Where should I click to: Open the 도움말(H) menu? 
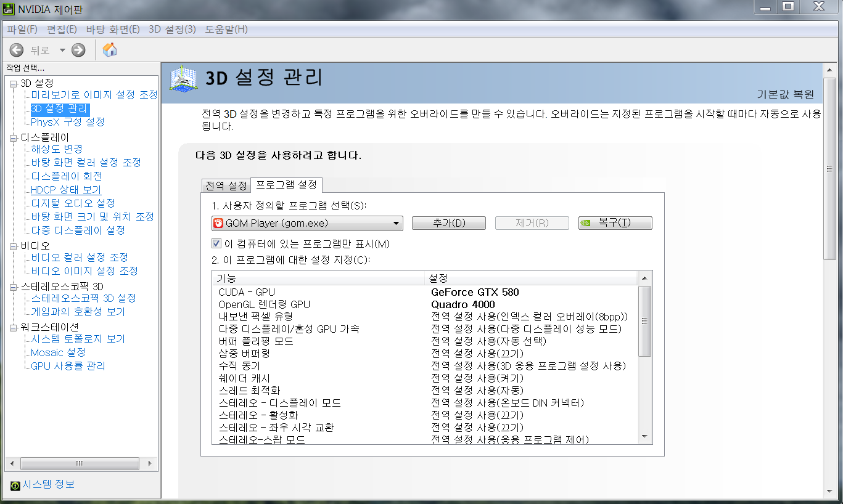tap(226, 30)
